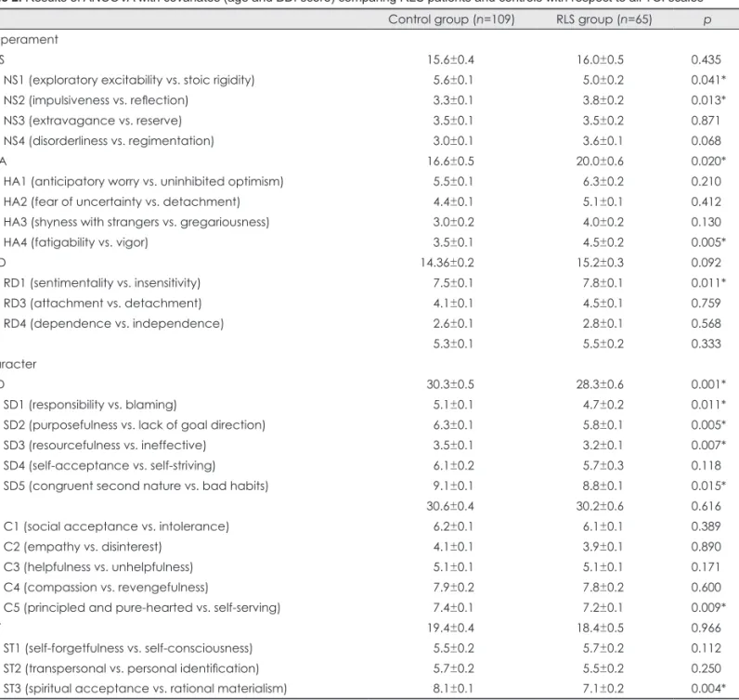Select the control value '19.4±0.4'

click(450, 628)
